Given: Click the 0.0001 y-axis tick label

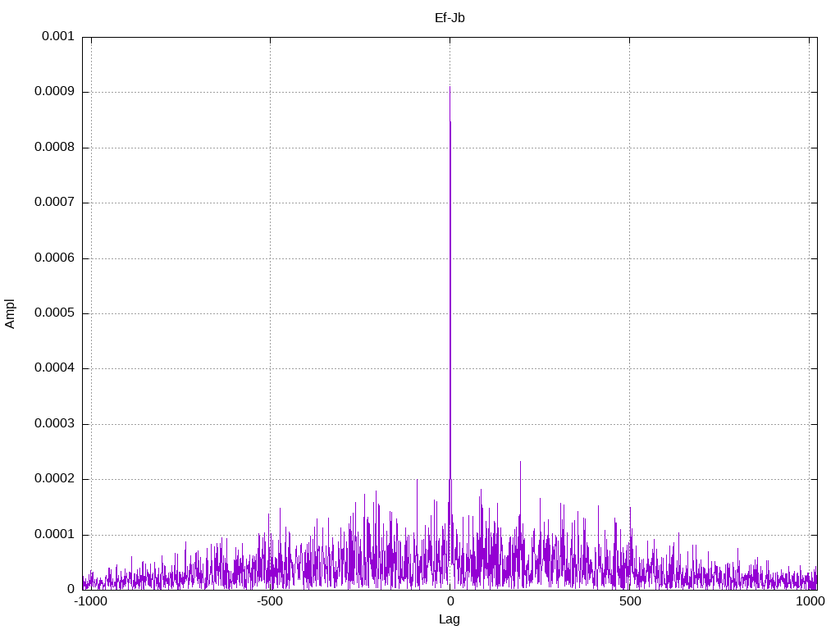Looking at the screenshot, I should click(x=54, y=534).
